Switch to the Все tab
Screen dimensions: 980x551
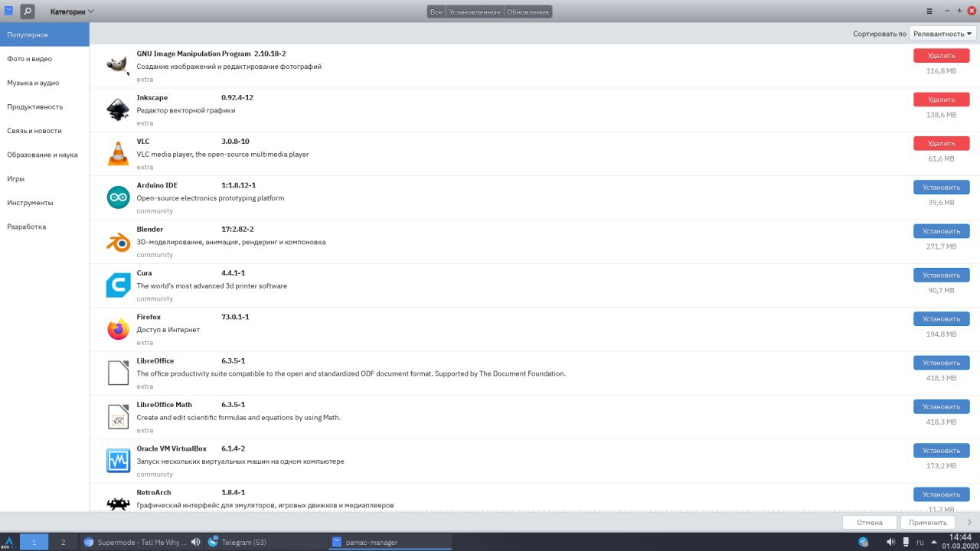436,11
